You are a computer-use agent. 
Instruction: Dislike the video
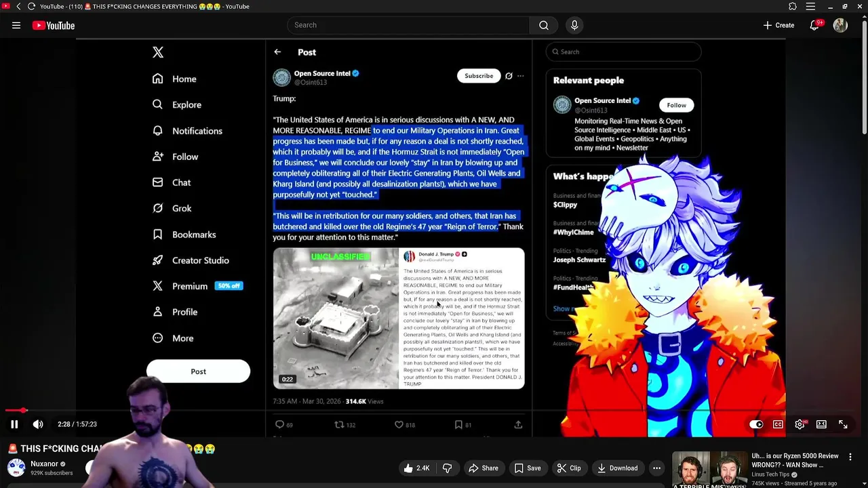(447, 468)
